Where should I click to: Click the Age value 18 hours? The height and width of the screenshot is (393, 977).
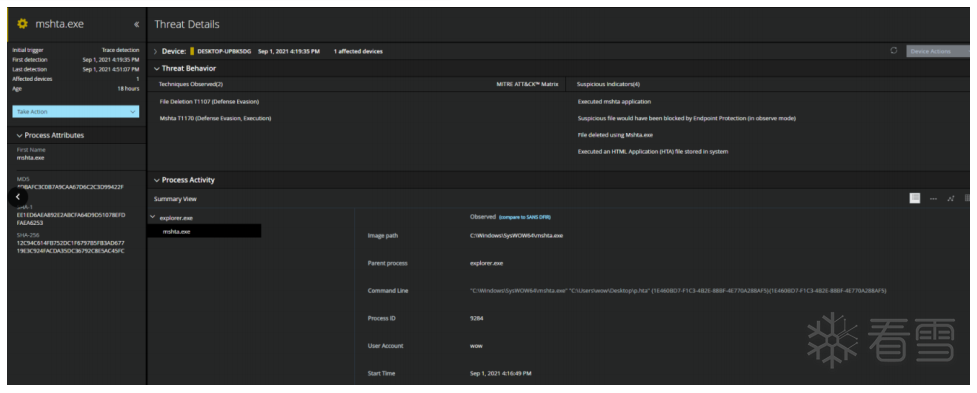pyautogui.click(x=129, y=88)
